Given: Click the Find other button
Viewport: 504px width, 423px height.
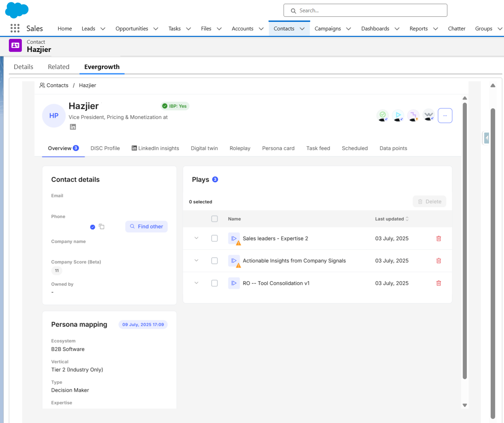Looking at the screenshot, I should 146,226.
